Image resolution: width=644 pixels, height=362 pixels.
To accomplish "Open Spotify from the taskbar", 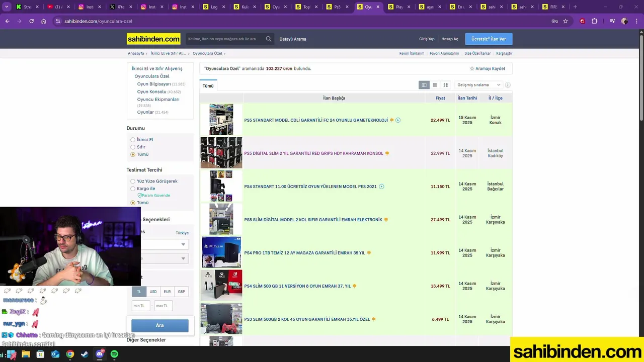I will (x=114, y=354).
